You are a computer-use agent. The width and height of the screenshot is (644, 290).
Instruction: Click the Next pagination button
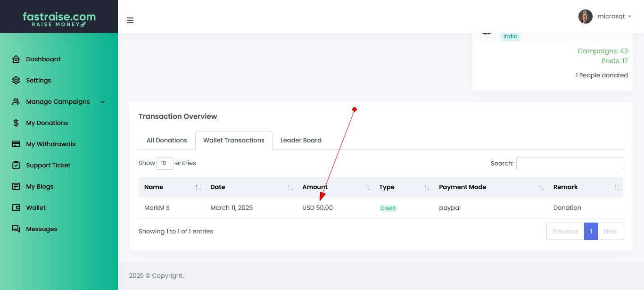pos(610,232)
